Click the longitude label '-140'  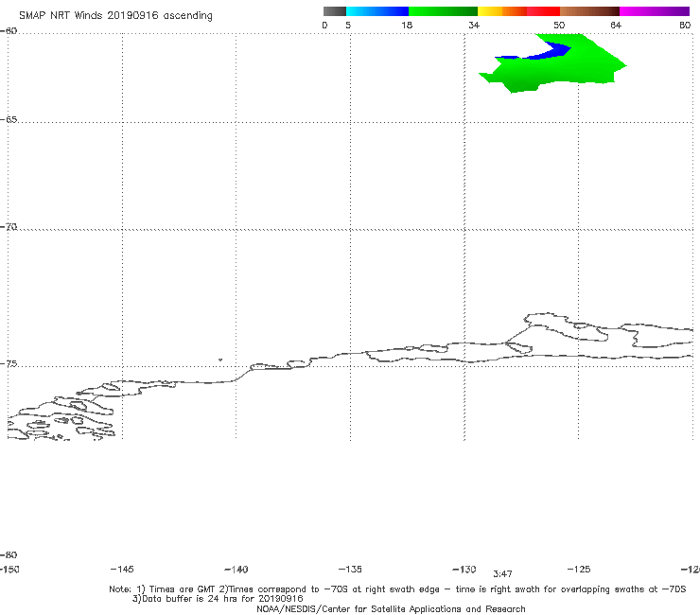(x=236, y=570)
